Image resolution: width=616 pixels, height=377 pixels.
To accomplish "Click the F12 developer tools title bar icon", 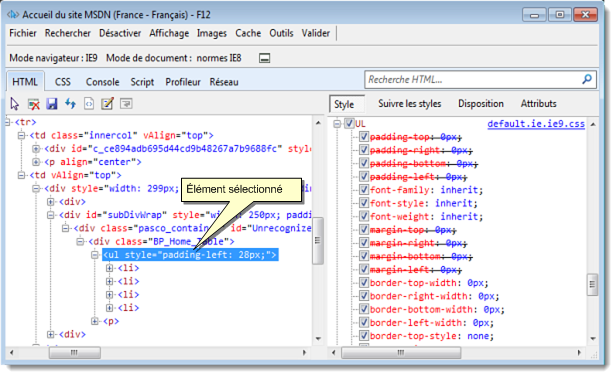I will click(x=13, y=15).
